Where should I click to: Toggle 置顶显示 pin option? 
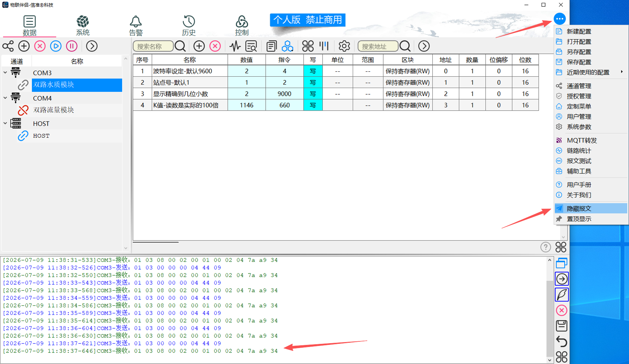pyautogui.click(x=591, y=219)
